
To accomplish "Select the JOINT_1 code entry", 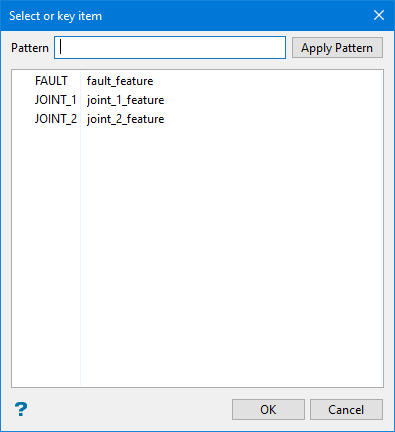I will click(56, 100).
